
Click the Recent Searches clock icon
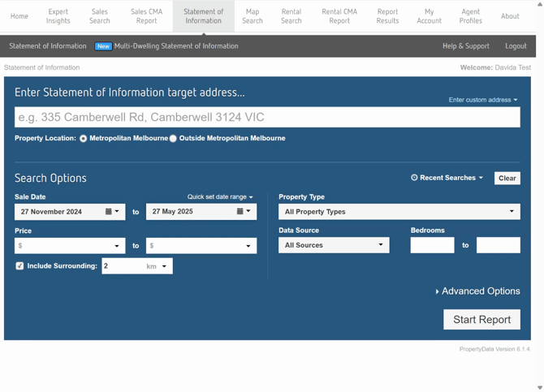coord(414,178)
